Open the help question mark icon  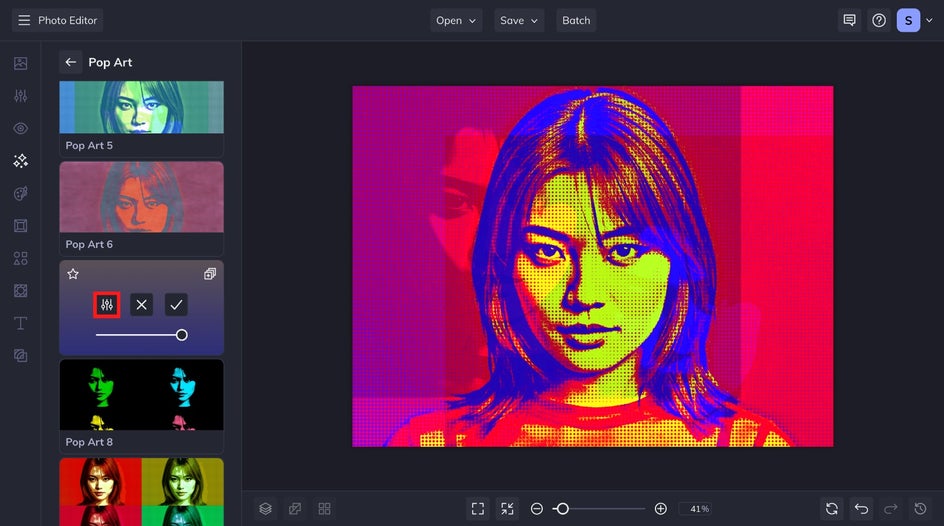point(879,20)
